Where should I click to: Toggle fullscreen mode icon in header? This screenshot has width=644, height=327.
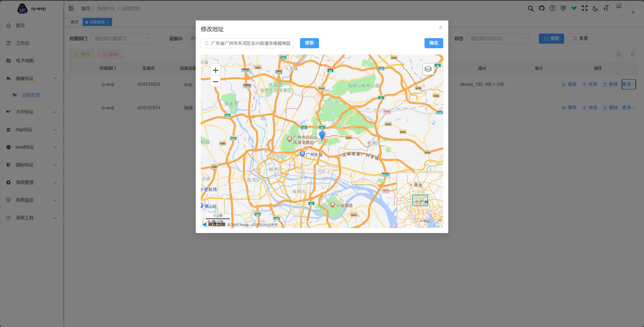[x=584, y=8]
